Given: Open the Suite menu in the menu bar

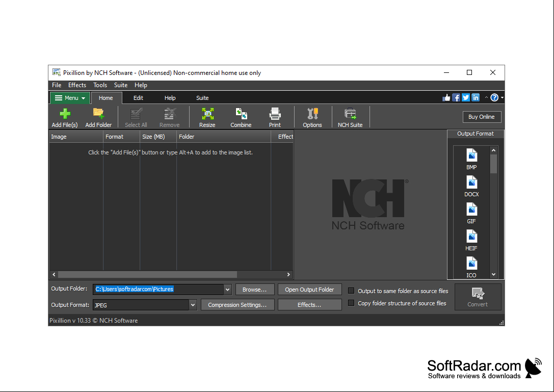Looking at the screenshot, I should tap(121, 85).
